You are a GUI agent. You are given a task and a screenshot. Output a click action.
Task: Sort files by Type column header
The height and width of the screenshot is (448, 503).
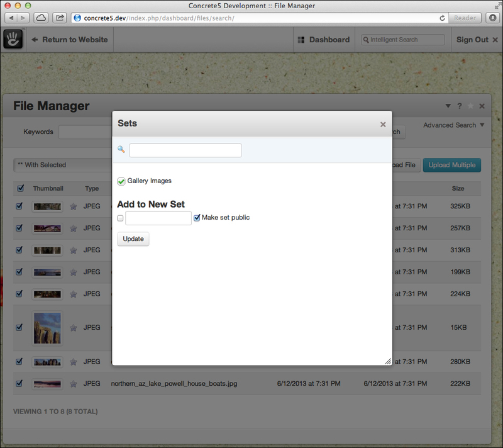pos(92,188)
